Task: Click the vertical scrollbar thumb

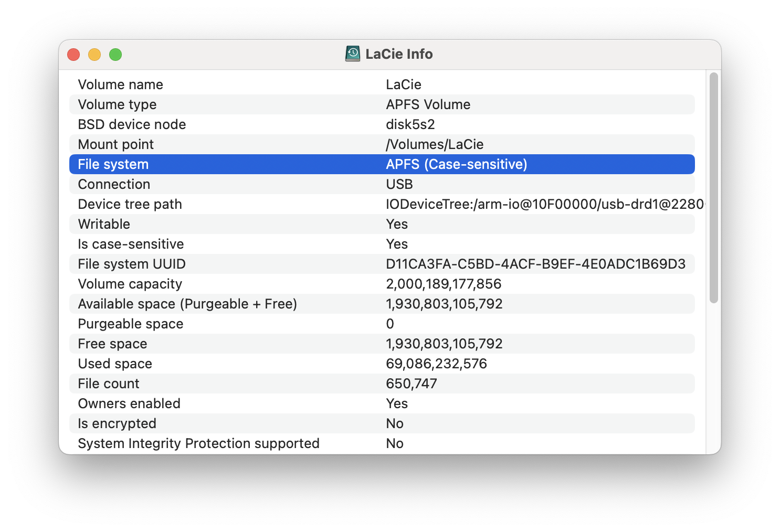Action: (x=713, y=188)
